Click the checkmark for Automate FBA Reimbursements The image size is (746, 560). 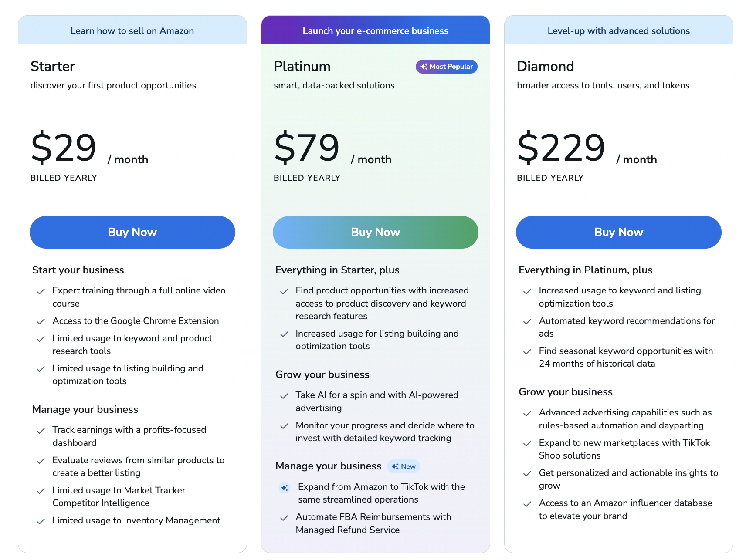pos(284,518)
